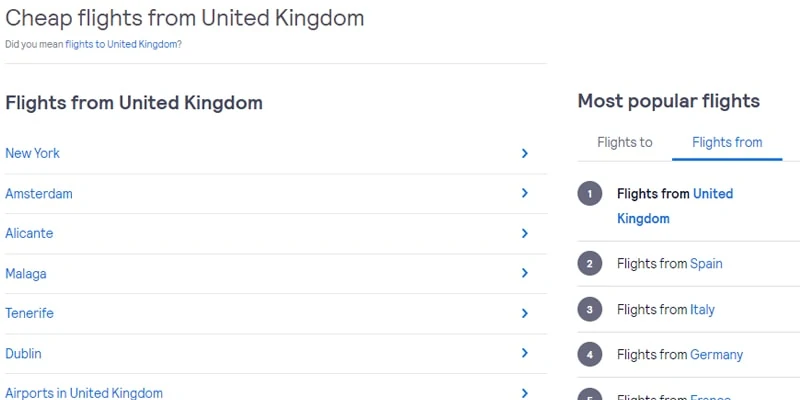Click the number 2 rank badge

click(x=590, y=264)
